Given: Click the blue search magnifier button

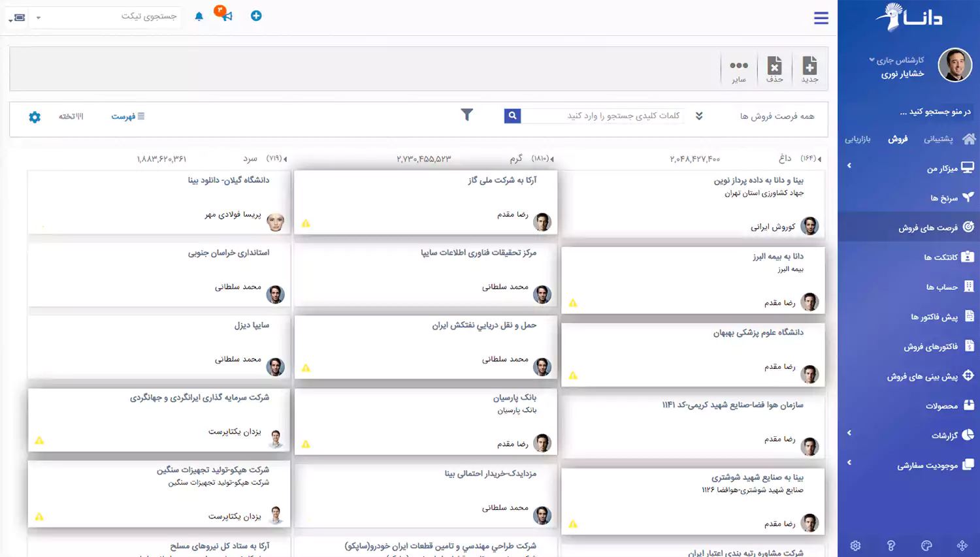Looking at the screenshot, I should coord(512,116).
